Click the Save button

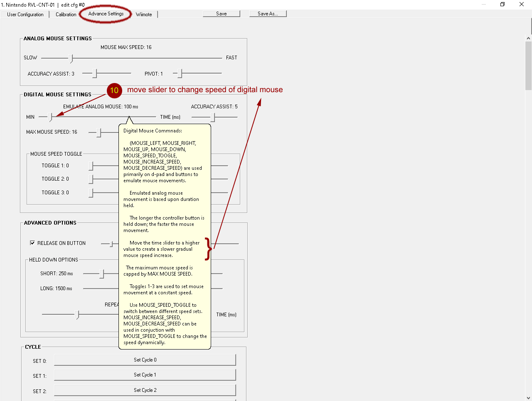[221, 14]
